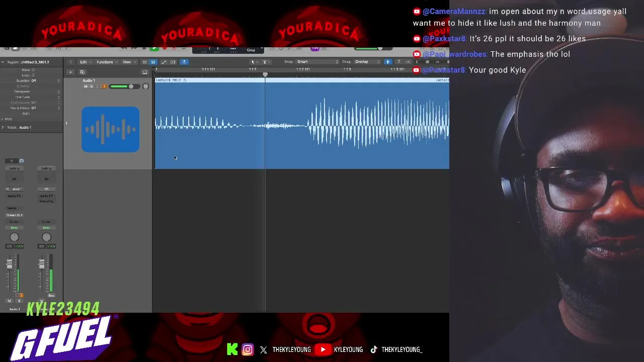The image size is (644, 362).
Task: Click the purple count-in button in the control bar
Action: tap(315, 48)
